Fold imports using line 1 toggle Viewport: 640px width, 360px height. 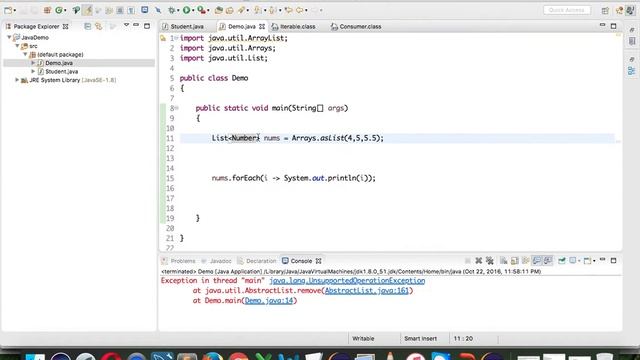[176, 38]
